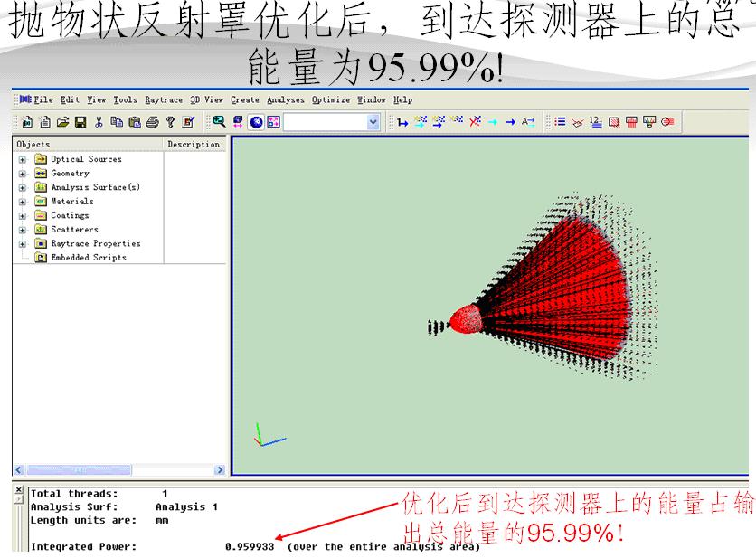Click the Description column header

click(x=194, y=144)
